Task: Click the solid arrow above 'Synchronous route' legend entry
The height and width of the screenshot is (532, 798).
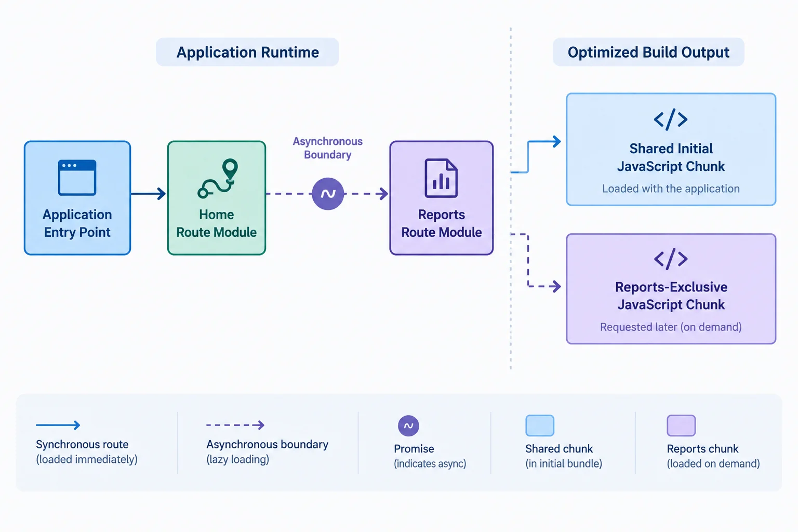Action: click(x=58, y=425)
